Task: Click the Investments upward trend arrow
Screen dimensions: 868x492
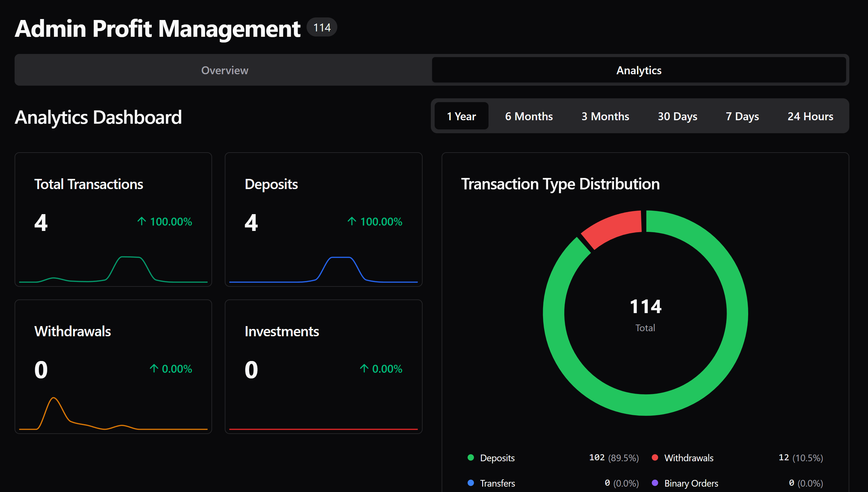Action: 364,369
